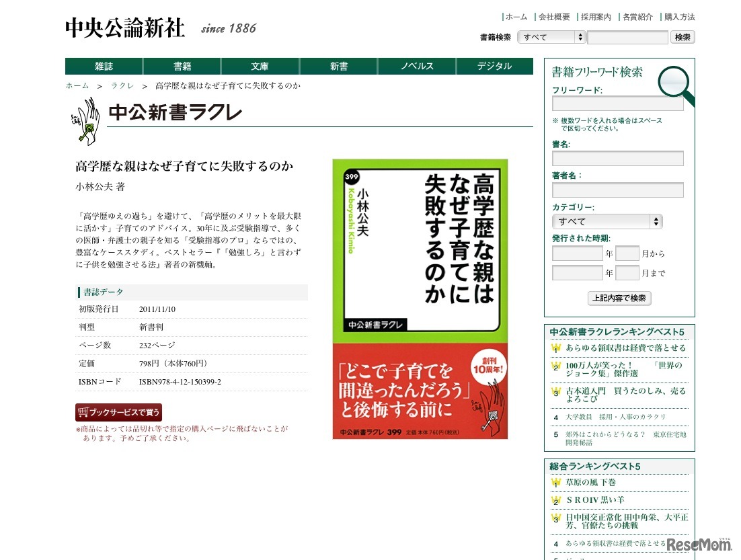Open the 新書 navigation tab

[x=338, y=66]
